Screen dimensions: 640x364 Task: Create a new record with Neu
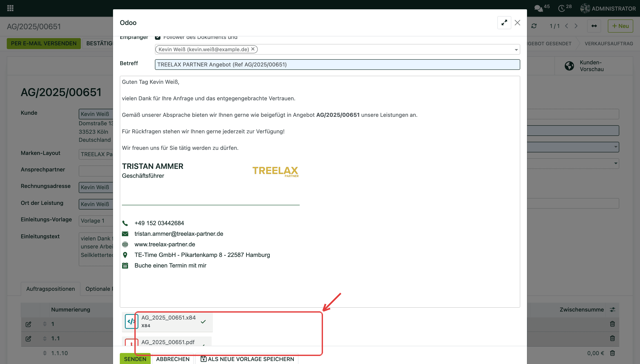tap(620, 26)
